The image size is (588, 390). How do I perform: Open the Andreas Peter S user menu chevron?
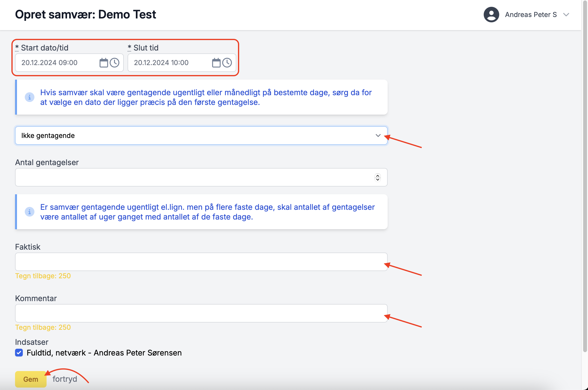pos(566,15)
